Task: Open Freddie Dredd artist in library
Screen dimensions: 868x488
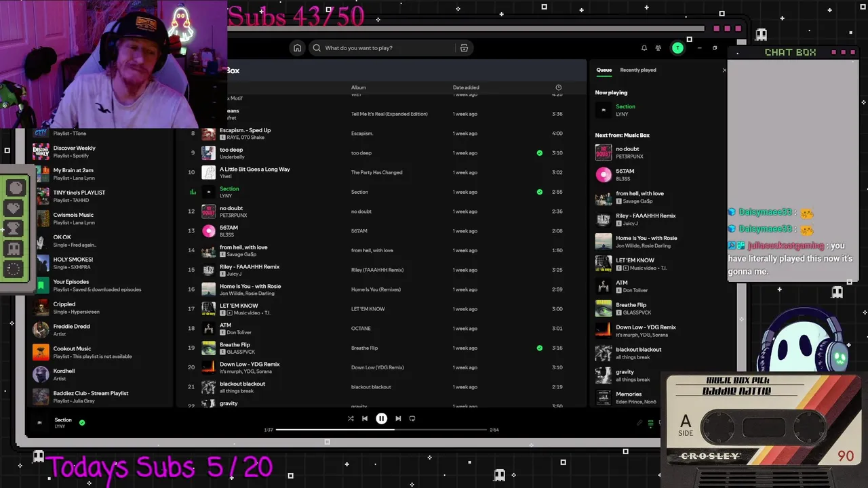Action: point(102,330)
